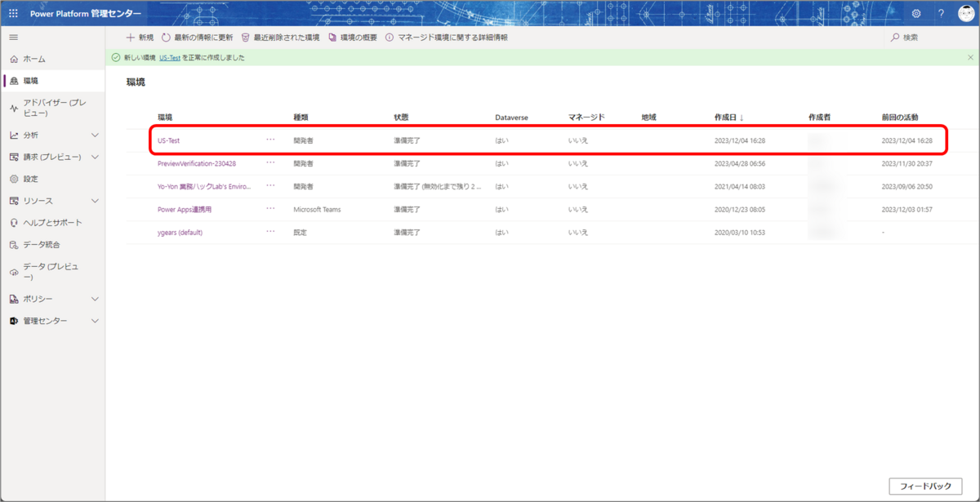Click the 新規 new environment button
Screen dimensions: 980x502
pos(140,38)
